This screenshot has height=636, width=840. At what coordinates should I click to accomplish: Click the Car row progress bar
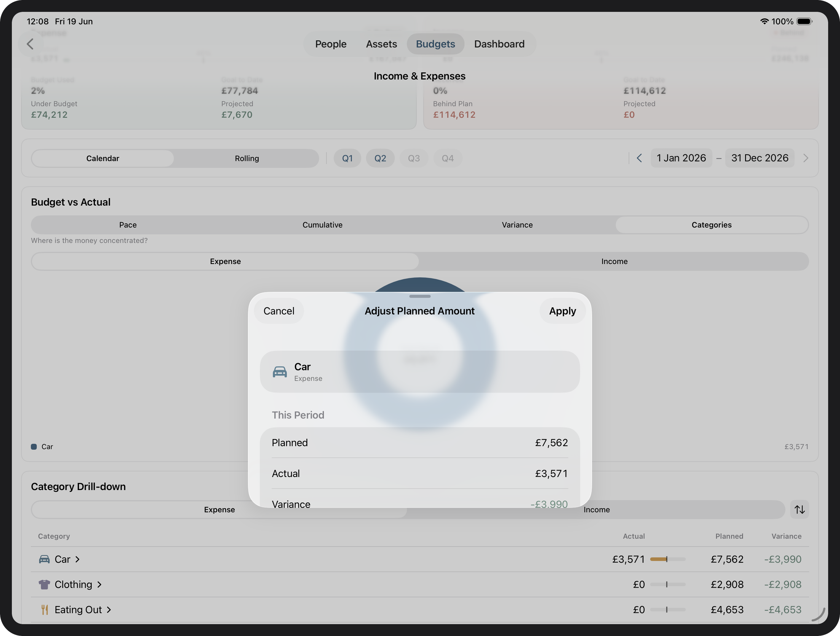coord(668,559)
